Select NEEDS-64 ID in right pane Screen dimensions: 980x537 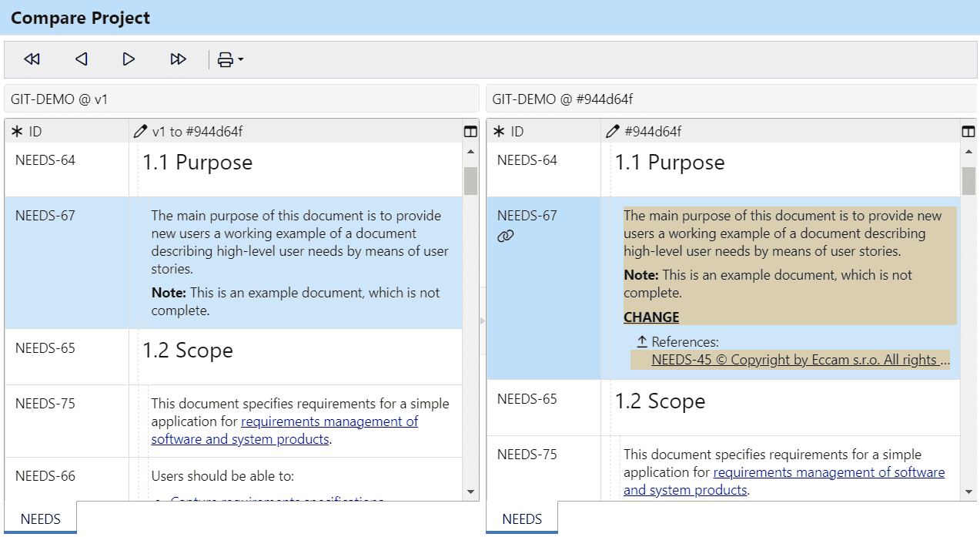pos(527,160)
